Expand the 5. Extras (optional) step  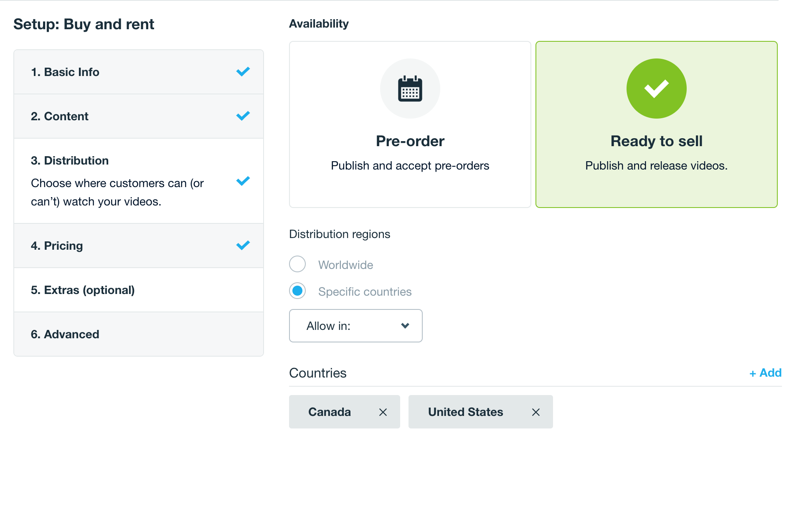click(x=83, y=290)
